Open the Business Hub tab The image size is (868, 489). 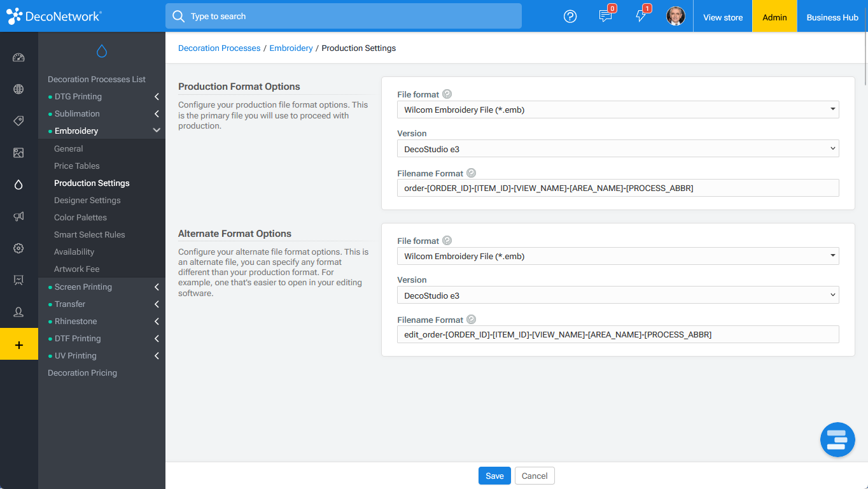pos(832,17)
